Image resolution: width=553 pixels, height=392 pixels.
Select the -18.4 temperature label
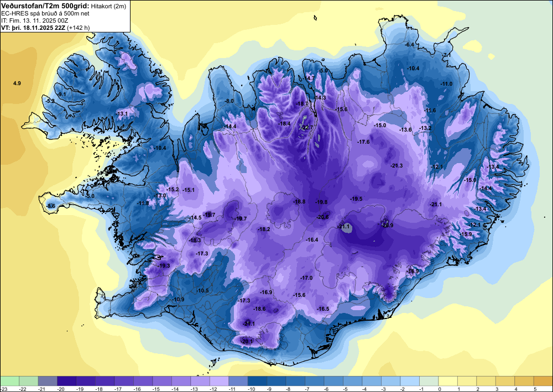point(284,124)
